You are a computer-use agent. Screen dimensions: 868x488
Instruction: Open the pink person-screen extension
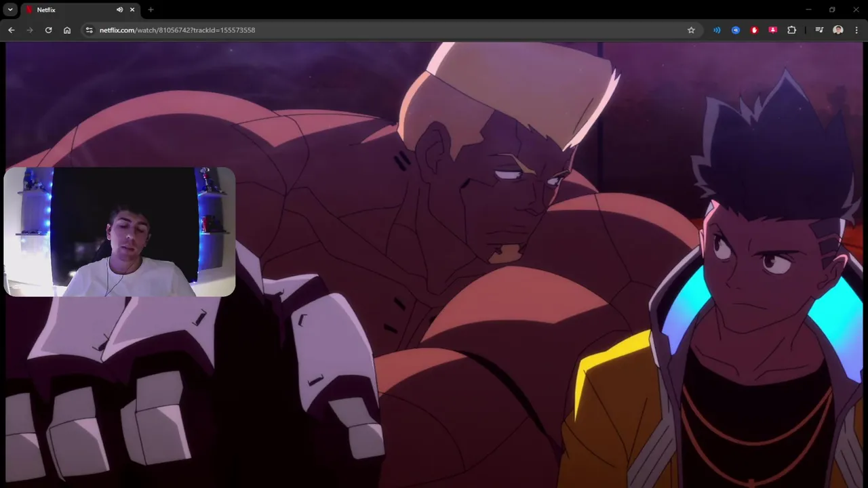pyautogui.click(x=772, y=30)
